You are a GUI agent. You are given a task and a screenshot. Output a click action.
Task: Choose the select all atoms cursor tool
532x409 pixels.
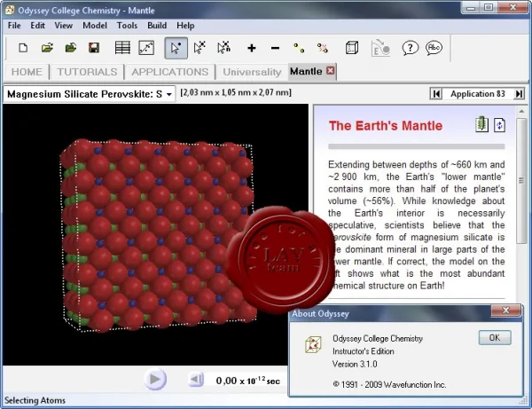(223, 48)
